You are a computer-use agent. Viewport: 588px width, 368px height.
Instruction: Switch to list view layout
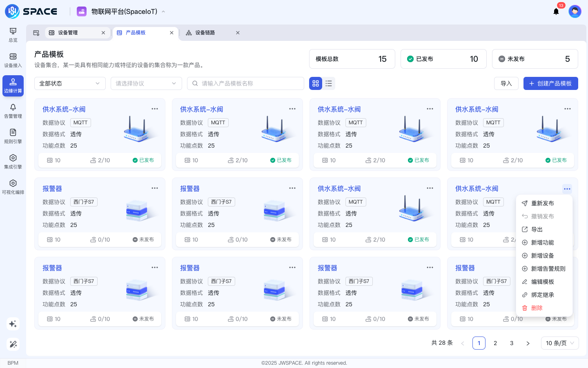point(329,83)
